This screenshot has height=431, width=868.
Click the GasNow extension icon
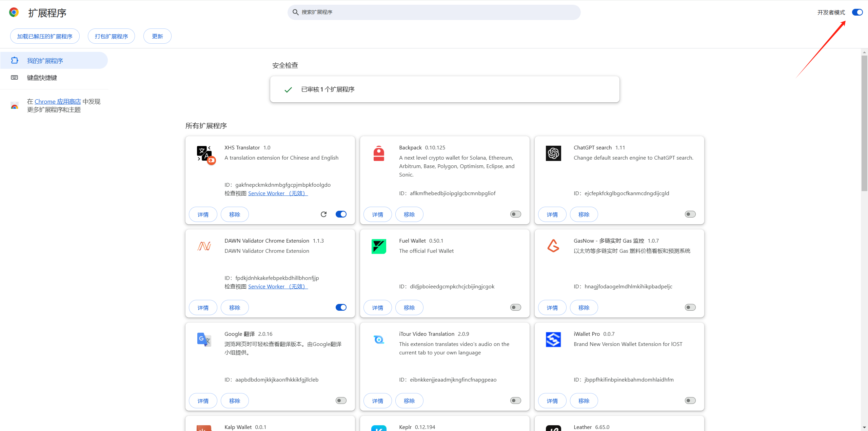pyautogui.click(x=553, y=246)
